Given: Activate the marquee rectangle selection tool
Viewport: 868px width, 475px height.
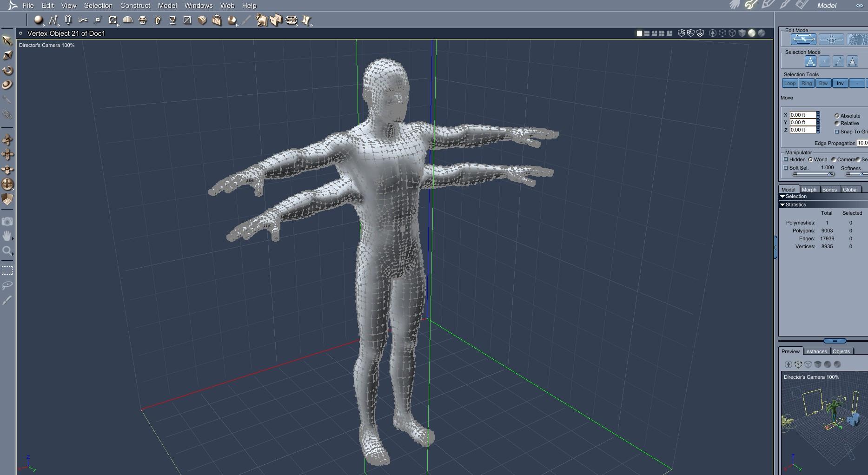Looking at the screenshot, I should [7, 270].
